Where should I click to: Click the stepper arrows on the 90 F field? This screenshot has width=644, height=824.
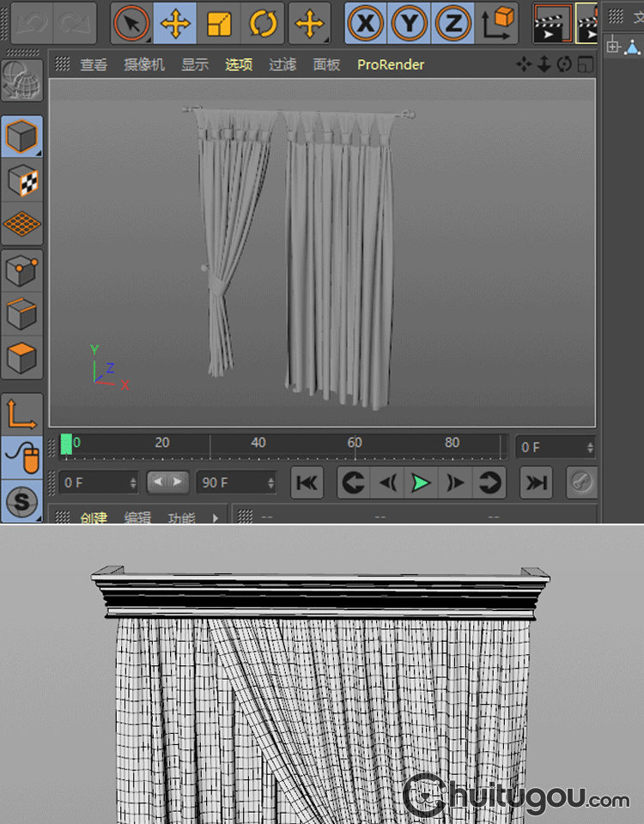point(271,482)
